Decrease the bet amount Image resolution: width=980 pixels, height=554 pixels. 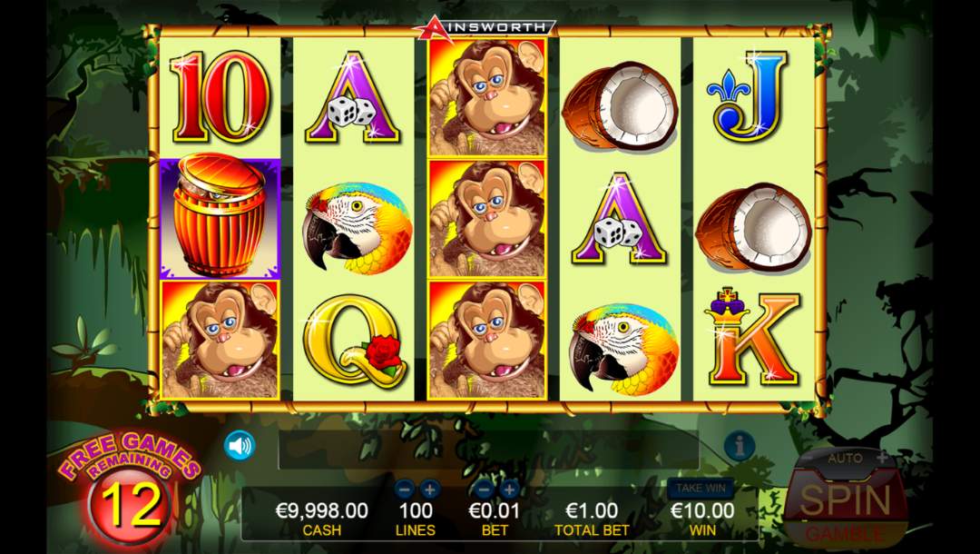483,489
